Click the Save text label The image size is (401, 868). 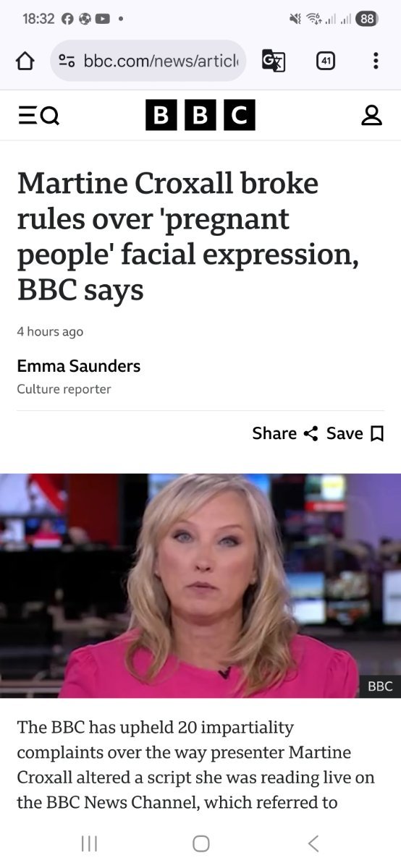[x=345, y=433]
